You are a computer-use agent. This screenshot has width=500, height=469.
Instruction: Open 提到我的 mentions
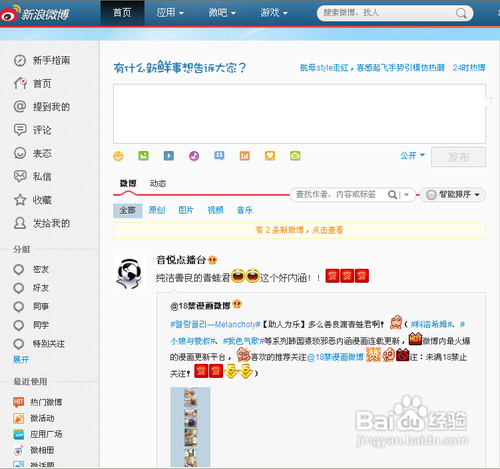pyautogui.click(x=42, y=107)
